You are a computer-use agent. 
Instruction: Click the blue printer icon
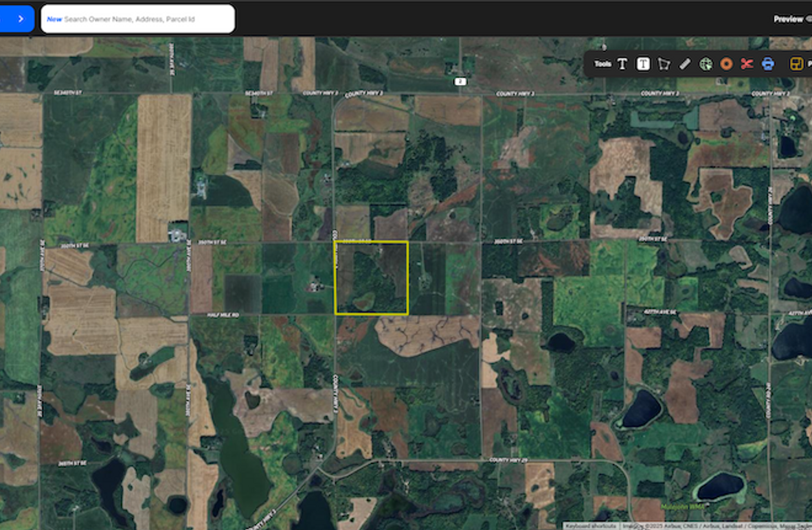767,64
